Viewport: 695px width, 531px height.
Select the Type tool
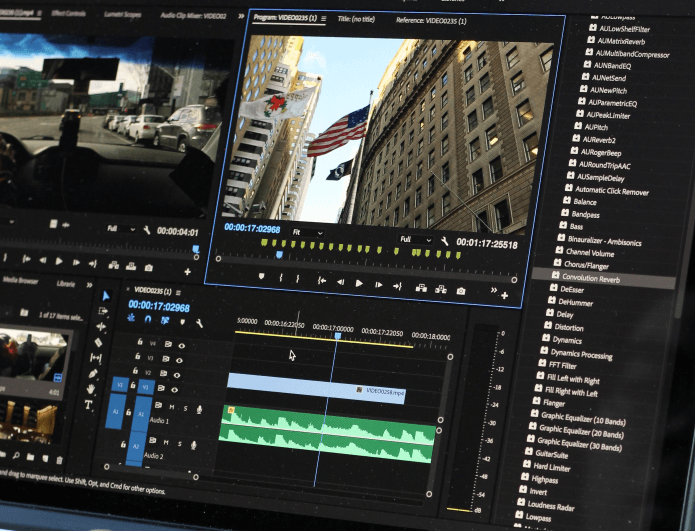(88, 405)
